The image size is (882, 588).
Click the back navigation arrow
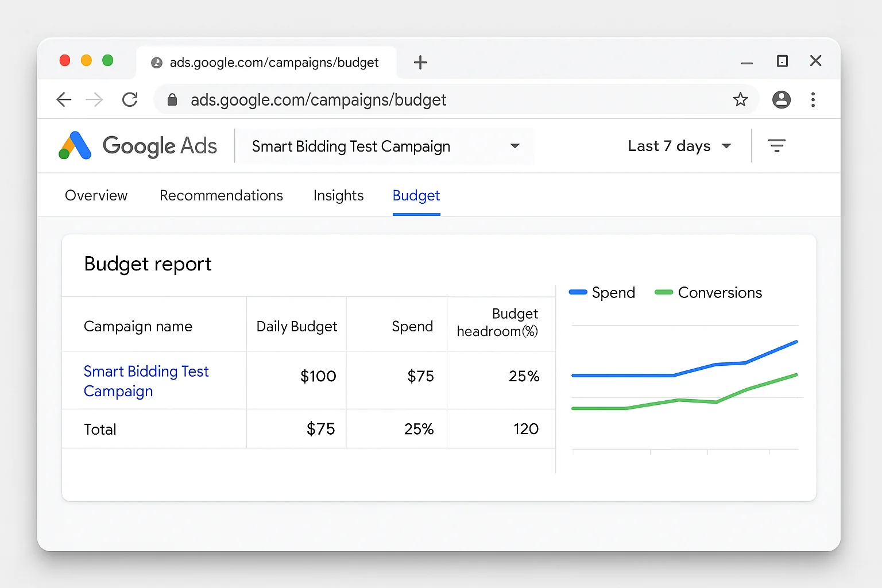[x=64, y=99]
